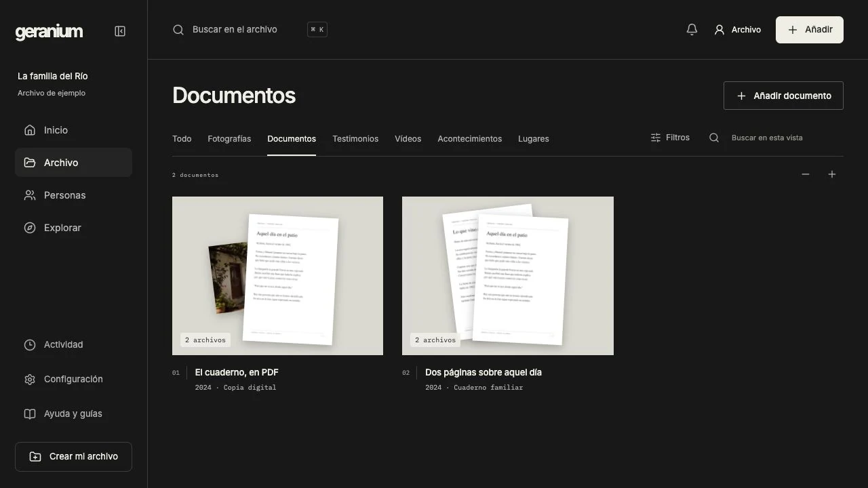
Task: Click the archive name La familia del Río
Action: point(53,76)
